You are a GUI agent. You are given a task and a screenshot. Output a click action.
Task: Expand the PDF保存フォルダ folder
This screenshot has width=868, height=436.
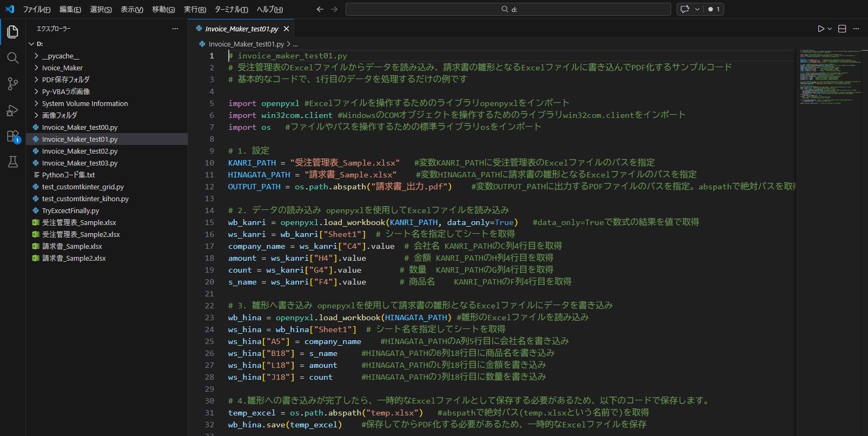coord(36,80)
